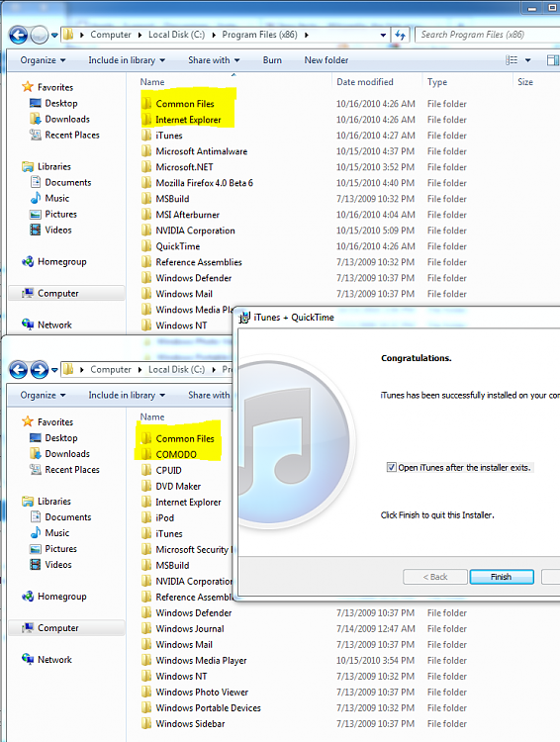Screen dimensions: 560x742
Task: Click New folder in the top window toolbar
Action: coord(327,60)
